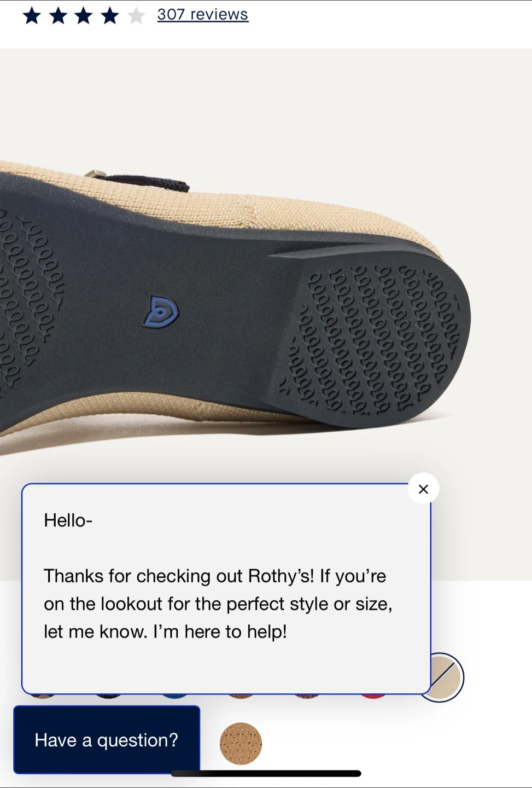Viewport: 532px width, 788px height.
Task: Tap the Have a question? button
Action: pyautogui.click(x=107, y=740)
